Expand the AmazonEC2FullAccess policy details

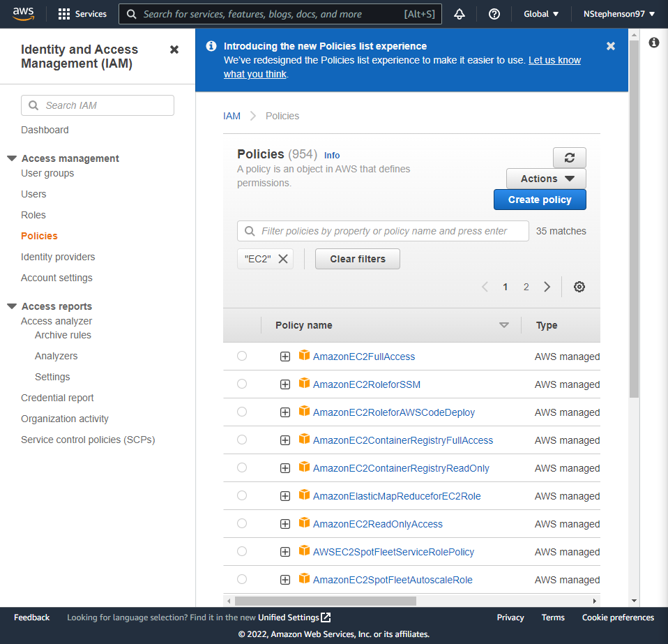point(285,357)
